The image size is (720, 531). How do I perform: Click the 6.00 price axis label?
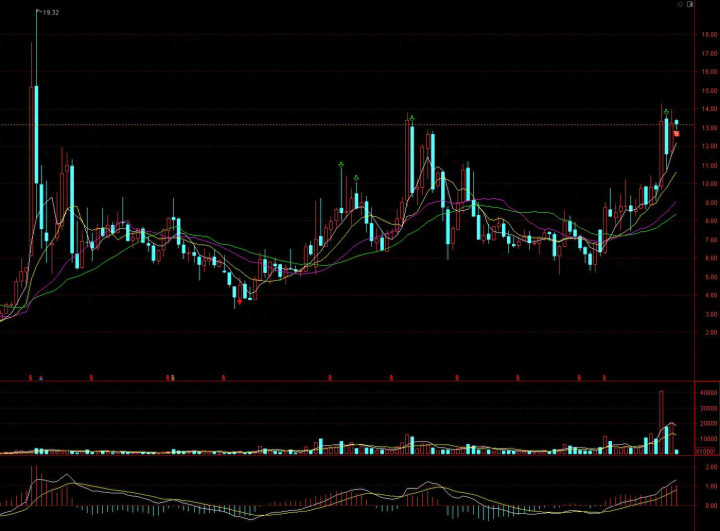click(x=711, y=258)
